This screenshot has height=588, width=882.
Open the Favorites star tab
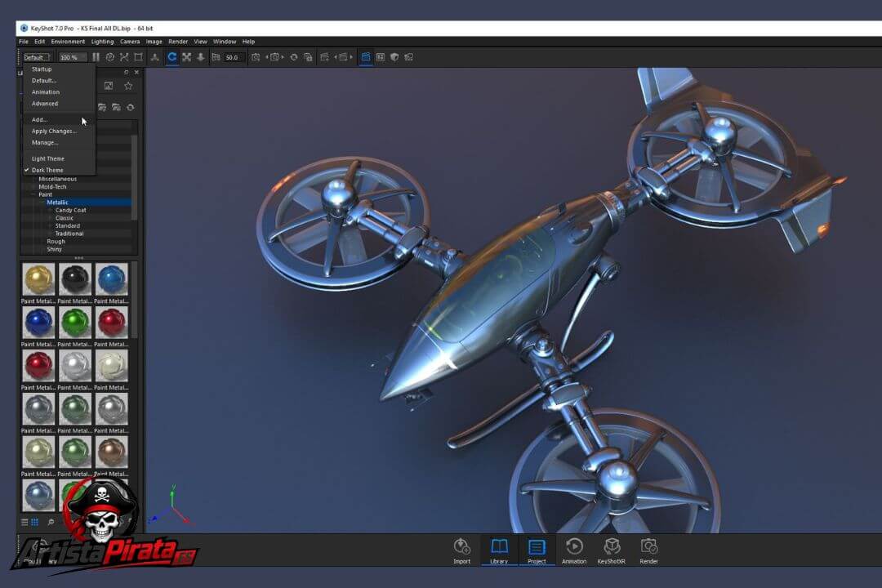128,86
